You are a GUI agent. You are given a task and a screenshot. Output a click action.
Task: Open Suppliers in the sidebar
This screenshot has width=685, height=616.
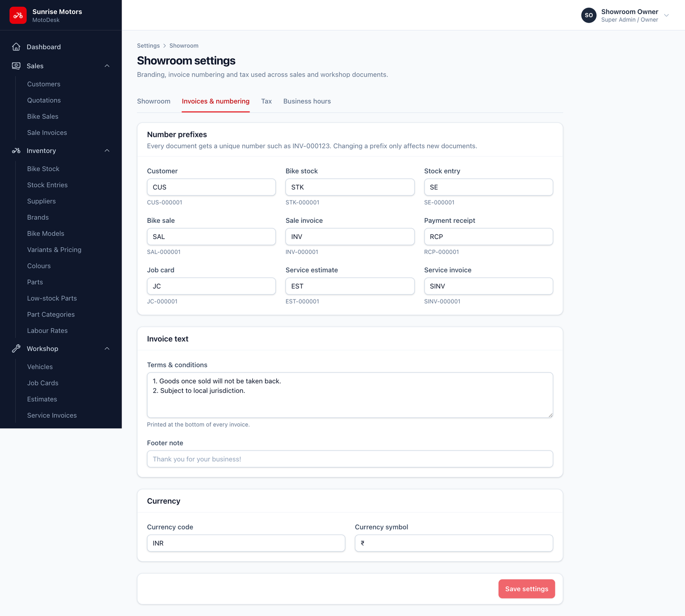[42, 201]
